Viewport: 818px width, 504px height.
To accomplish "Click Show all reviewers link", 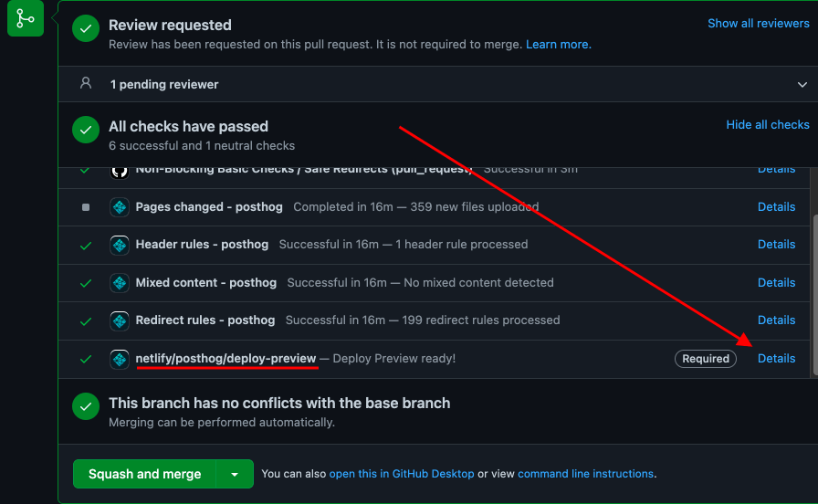I will point(758,24).
